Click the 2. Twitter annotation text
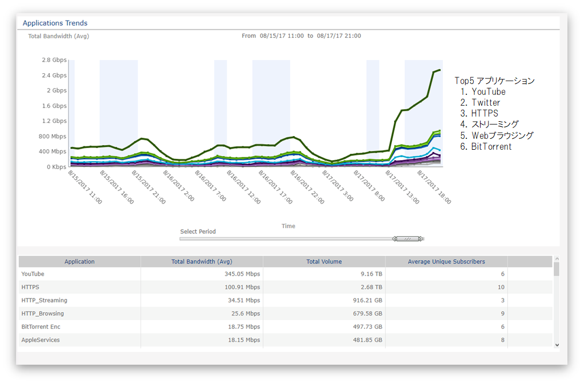 pos(481,103)
